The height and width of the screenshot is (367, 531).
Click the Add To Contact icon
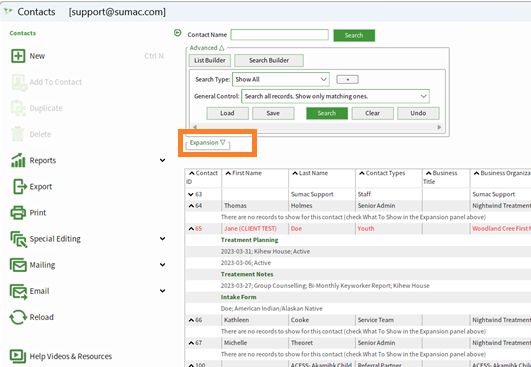tap(19, 82)
